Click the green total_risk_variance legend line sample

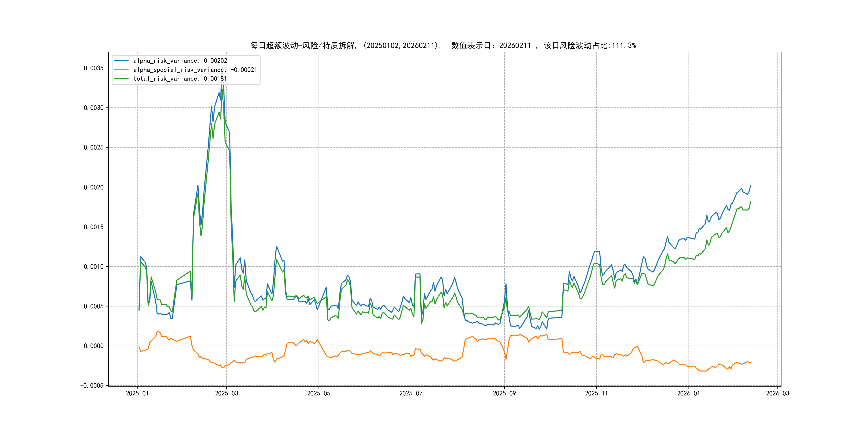click(x=121, y=78)
